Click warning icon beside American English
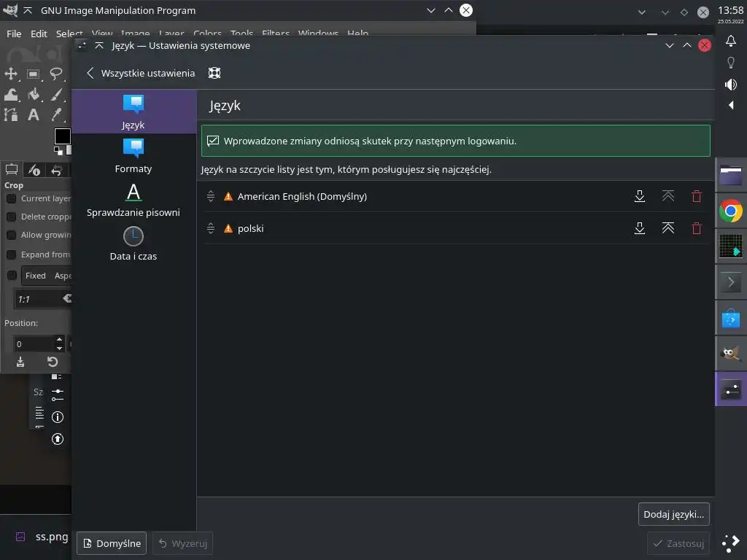Viewport: 747px width, 560px height. [228, 196]
